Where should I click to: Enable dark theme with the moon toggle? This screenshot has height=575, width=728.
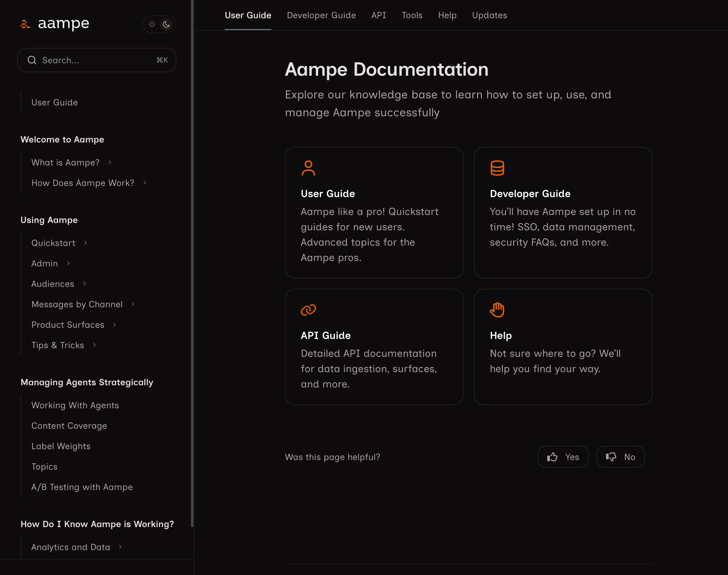click(167, 24)
